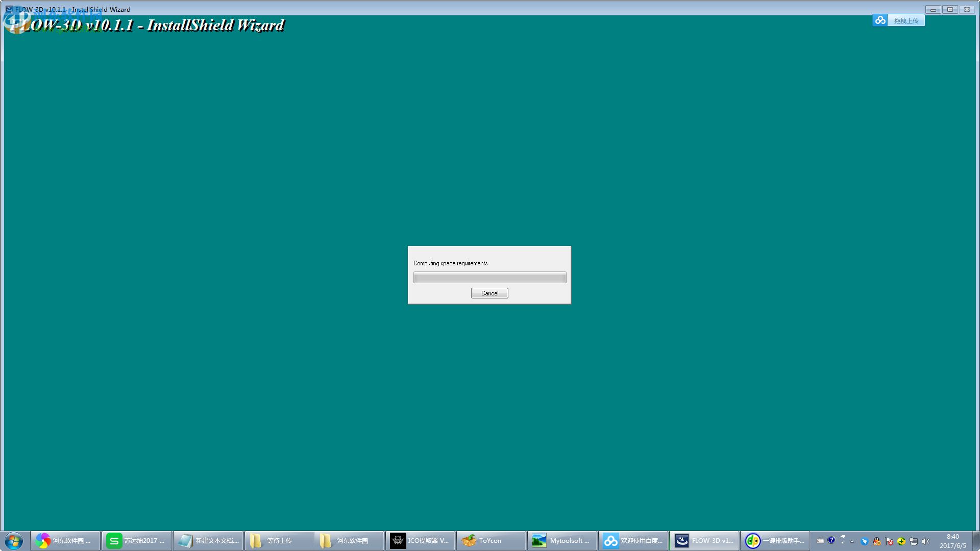This screenshot has height=551, width=980.
Task: Click the blue bird tray icon
Action: [864, 541]
